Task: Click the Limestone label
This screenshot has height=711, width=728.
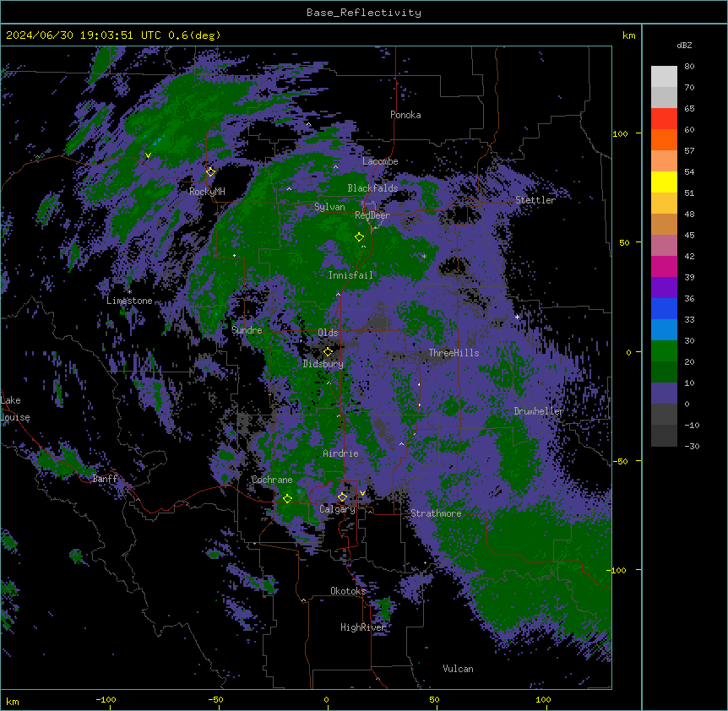Action: coord(129,301)
